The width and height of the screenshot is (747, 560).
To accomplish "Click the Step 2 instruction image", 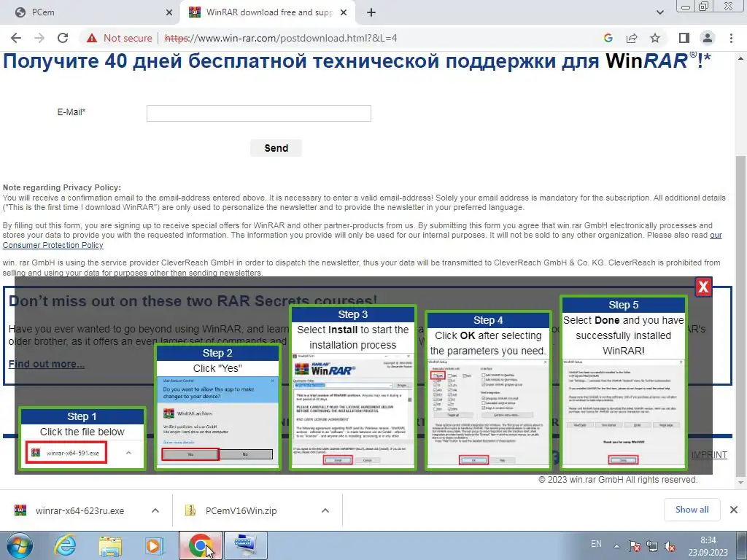I will [217, 408].
